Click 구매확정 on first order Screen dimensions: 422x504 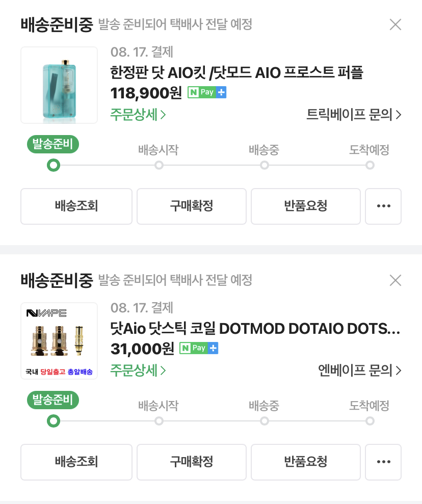pyautogui.click(x=192, y=206)
